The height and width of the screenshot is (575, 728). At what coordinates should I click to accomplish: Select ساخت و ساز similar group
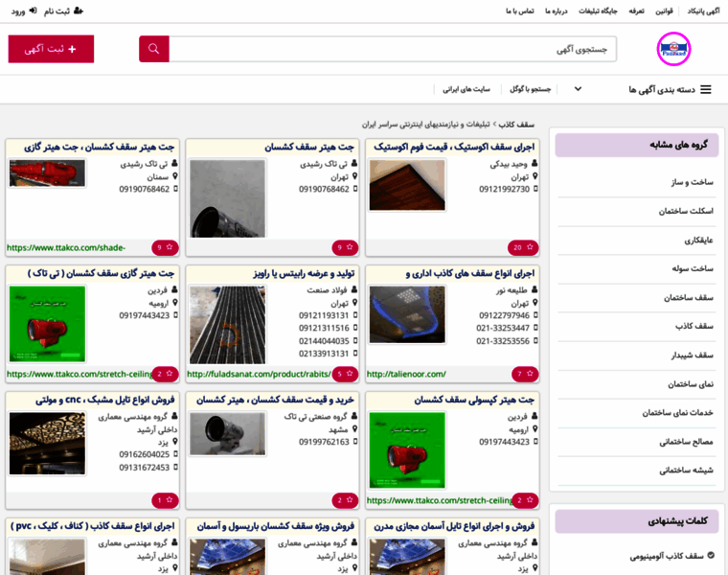pyautogui.click(x=692, y=182)
